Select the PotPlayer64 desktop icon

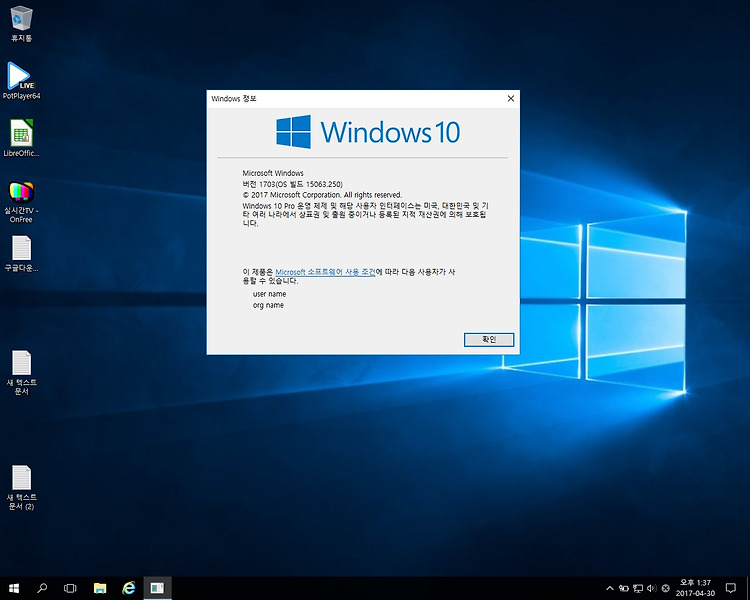pos(22,80)
